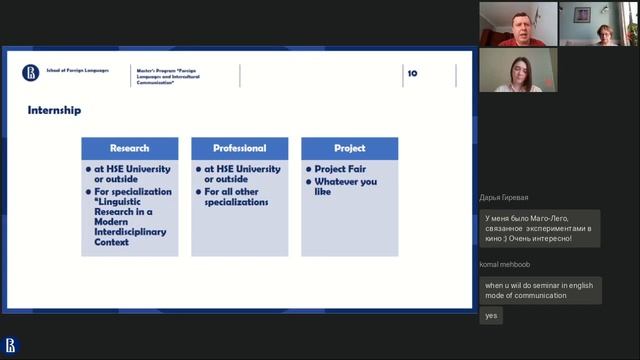
Task: Click the 'Whatever you like' bullet
Action: point(345,187)
